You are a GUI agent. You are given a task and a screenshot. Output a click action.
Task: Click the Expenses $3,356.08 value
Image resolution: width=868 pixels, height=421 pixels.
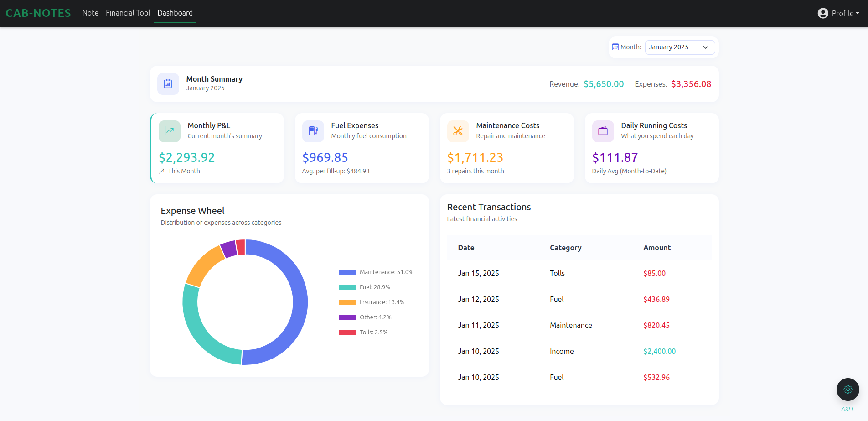[691, 84]
